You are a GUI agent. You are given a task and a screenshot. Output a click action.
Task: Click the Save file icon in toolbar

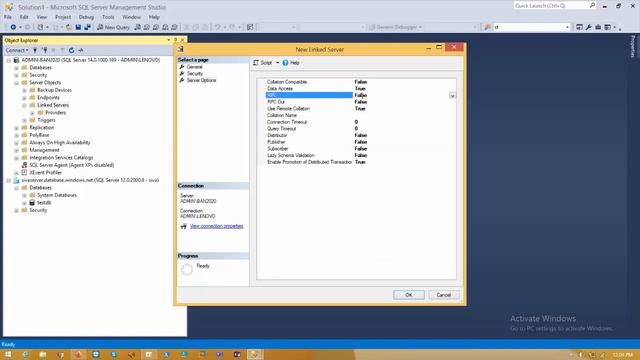[78, 27]
